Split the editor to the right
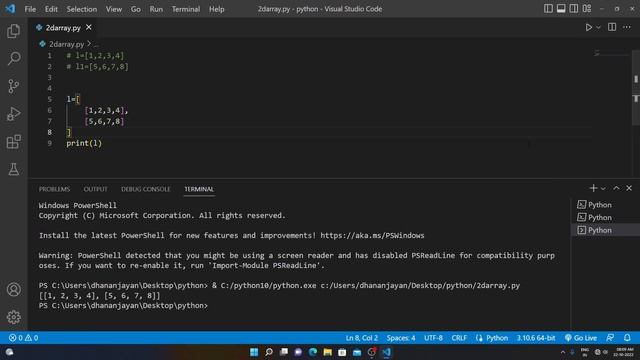Image resolution: width=640 pixels, height=360 pixels. [x=612, y=27]
